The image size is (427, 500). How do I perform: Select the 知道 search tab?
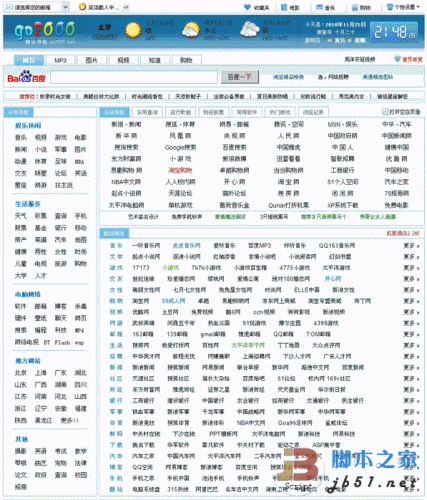click(154, 60)
